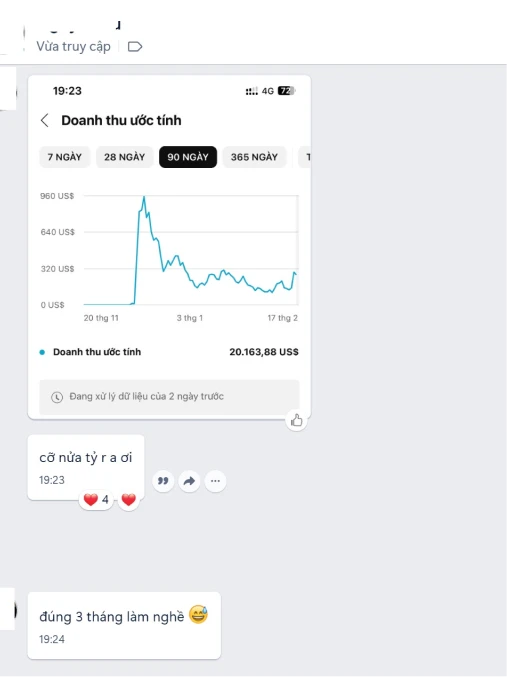Click the revenue chart peak near 960 US$
Screen dimensions: 507x677
click(x=144, y=197)
